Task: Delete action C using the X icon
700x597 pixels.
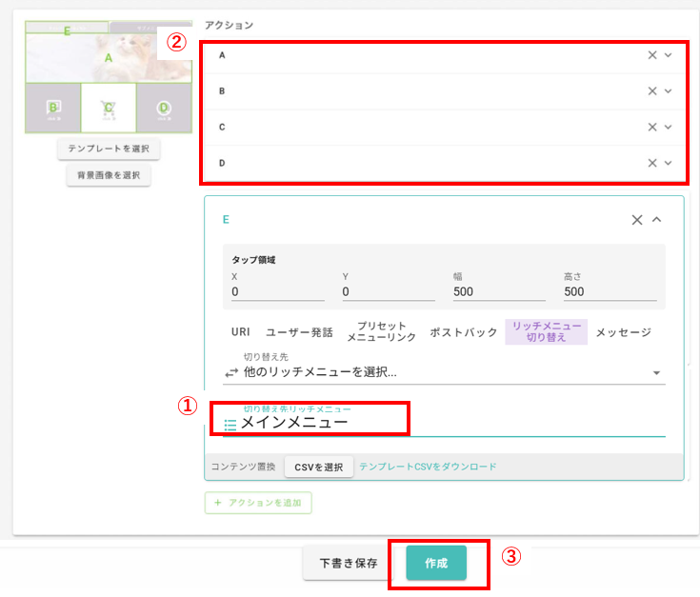Action: point(652,127)
